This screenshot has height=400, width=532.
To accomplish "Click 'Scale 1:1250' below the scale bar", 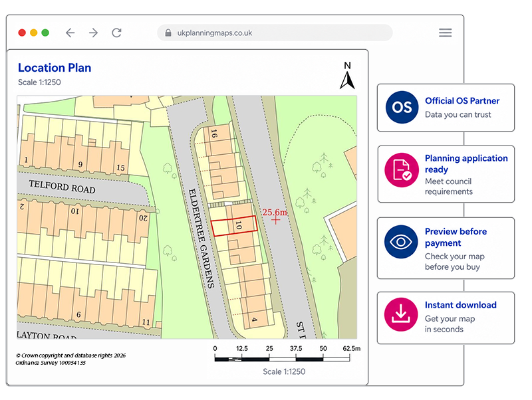I will click(284, 371).
